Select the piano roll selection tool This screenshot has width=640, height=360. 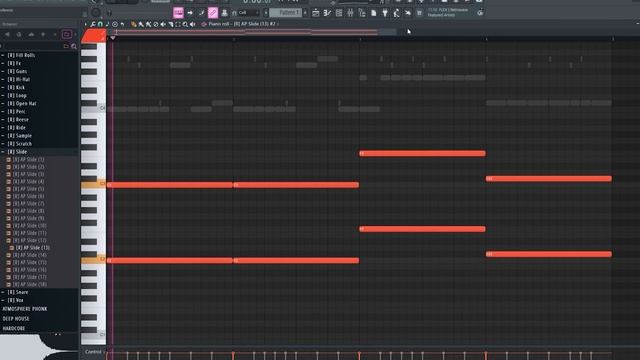178,24
